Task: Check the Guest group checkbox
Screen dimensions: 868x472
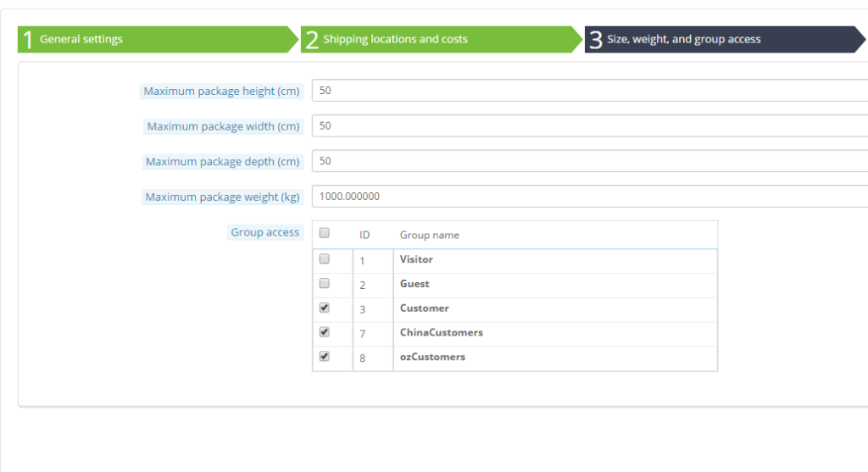Action: click(x=324, y=283)
